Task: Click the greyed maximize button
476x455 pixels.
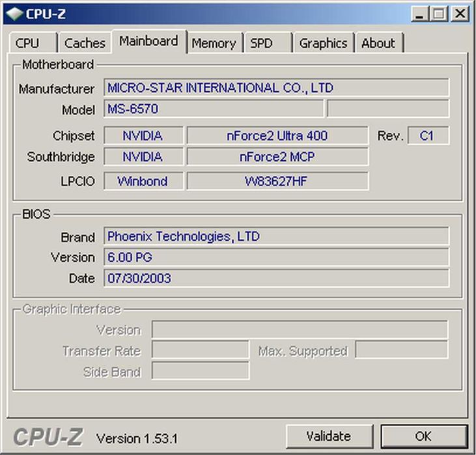Action: [x=439, y=14]
